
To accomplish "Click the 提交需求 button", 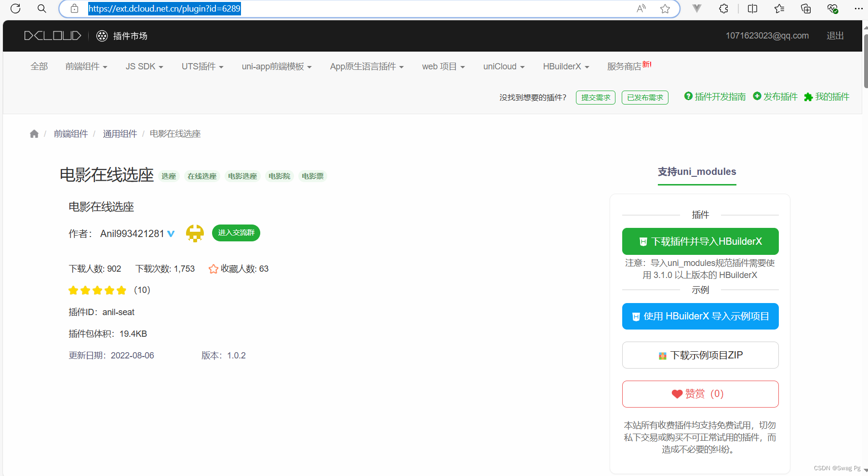I will point(596,97).
